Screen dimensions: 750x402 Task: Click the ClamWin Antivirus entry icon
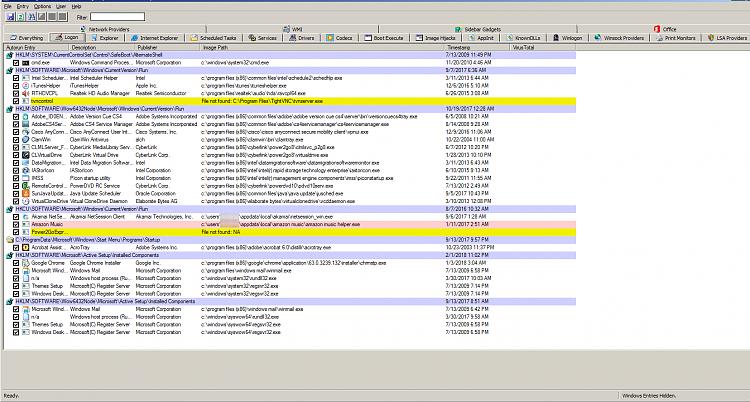click(x=25, y=139)
